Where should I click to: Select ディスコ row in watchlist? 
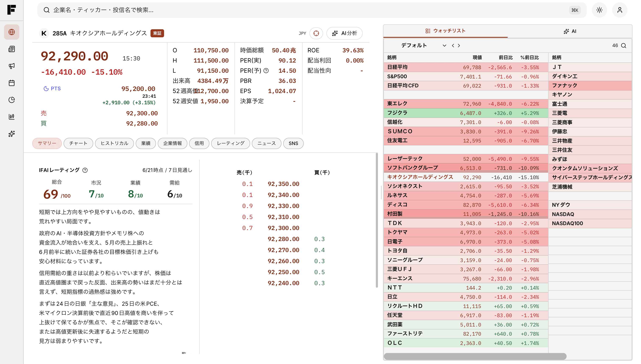click(x=466, y=205)
